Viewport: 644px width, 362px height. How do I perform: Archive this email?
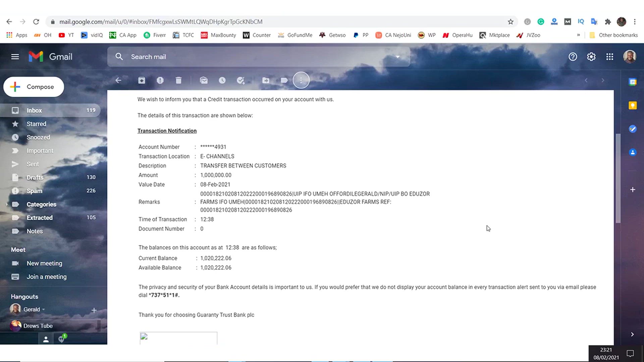[x=142, y=80]
